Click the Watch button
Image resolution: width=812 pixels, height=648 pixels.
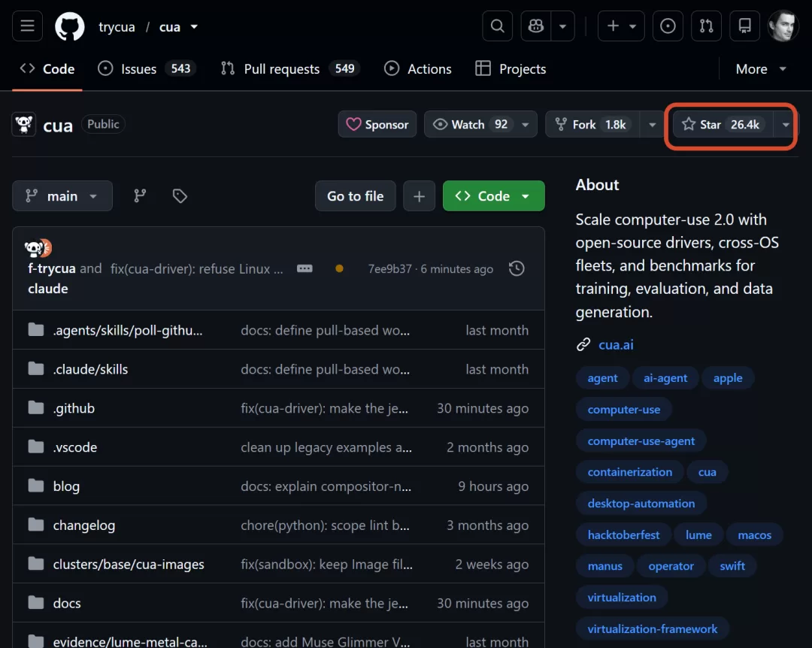[x=469, y=124]
